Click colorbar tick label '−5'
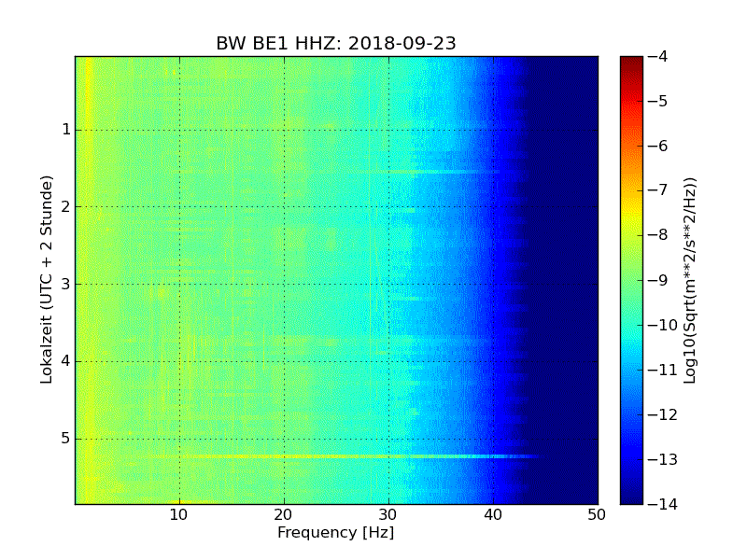This screenshot has width=747, height=560. [x=658, y=101]
